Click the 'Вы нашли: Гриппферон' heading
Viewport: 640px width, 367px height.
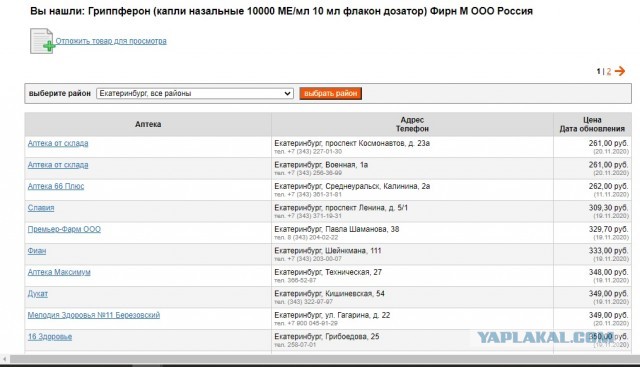click(x=281, y=11)
